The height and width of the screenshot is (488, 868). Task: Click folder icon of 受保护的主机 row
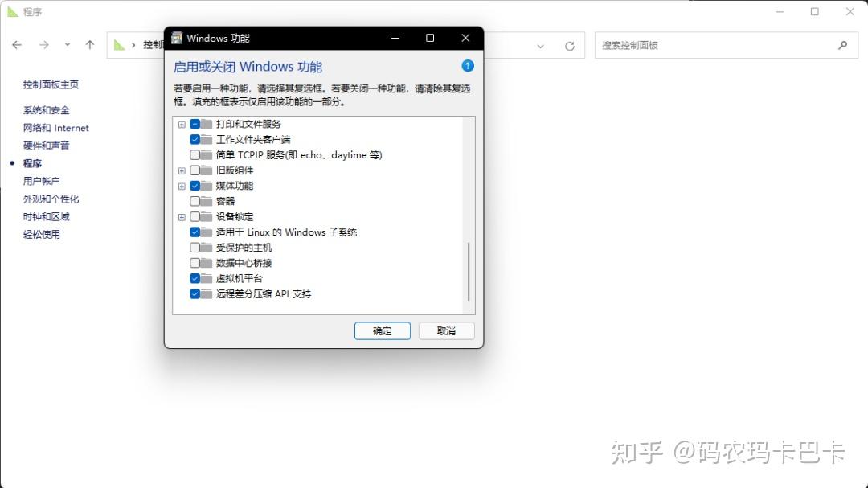tap(207, 248)
